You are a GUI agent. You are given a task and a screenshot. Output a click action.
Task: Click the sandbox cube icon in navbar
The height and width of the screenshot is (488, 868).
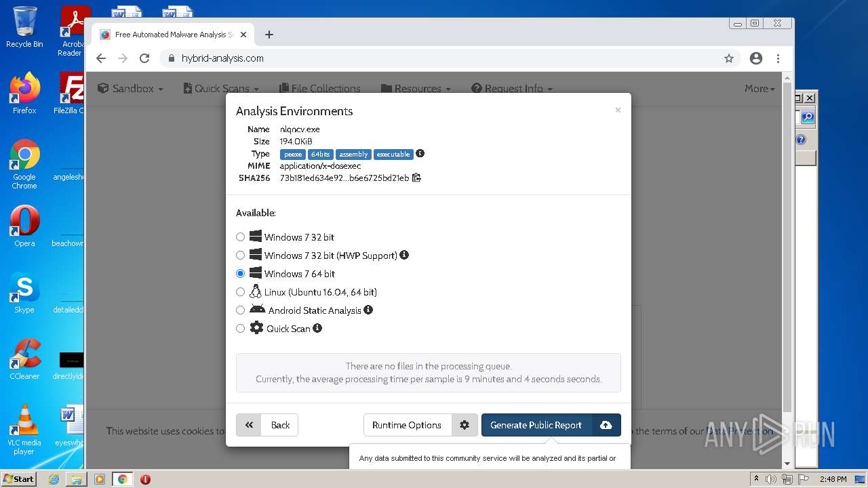pos(103,88)
